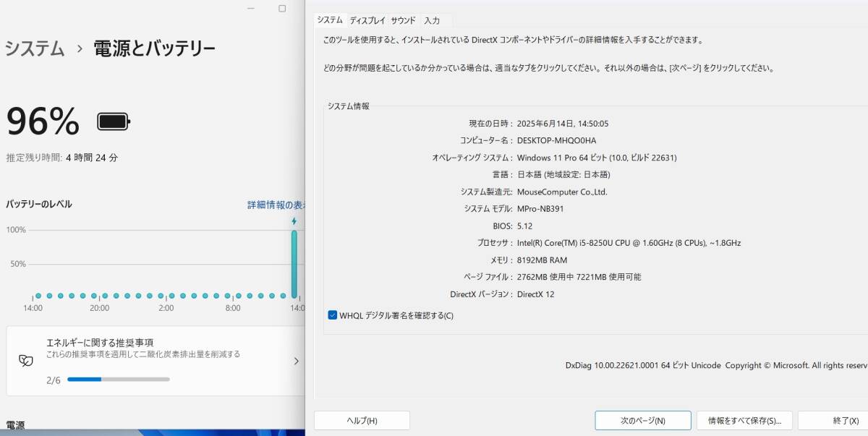This screenshot has width=868, height=436.
Task: Click the estimated time remaining 4 時間 24 分
Action: pyautogui.click(x=92, y=157)
